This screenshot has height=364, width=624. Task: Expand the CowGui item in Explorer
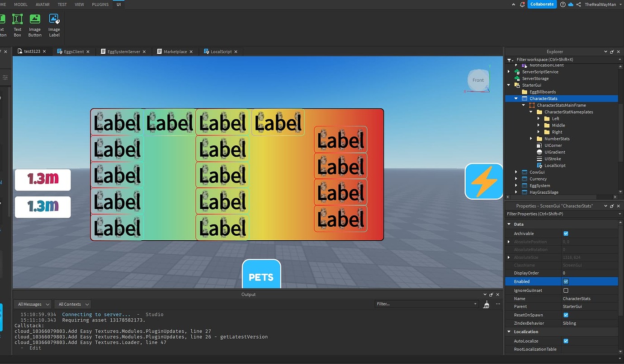pos(516,172)
